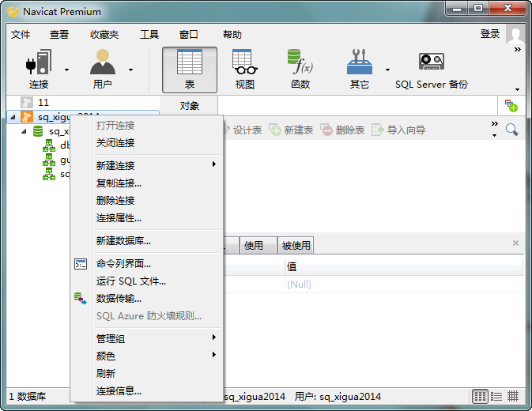Click the green database icon in tree
Viewport: 532px width, 411px height.
(x=38, y=131)
